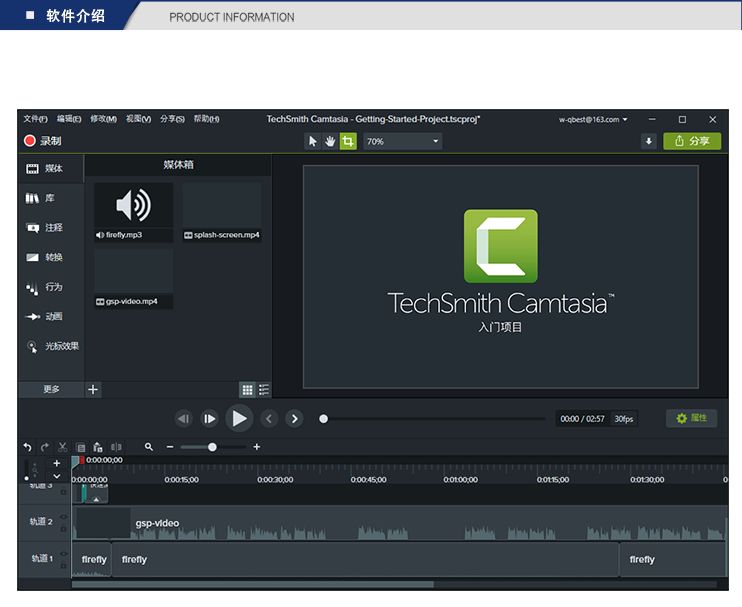Switch to the 库 Library tab
Viewport: 742px width, 607px height.
tap(51, 198)
